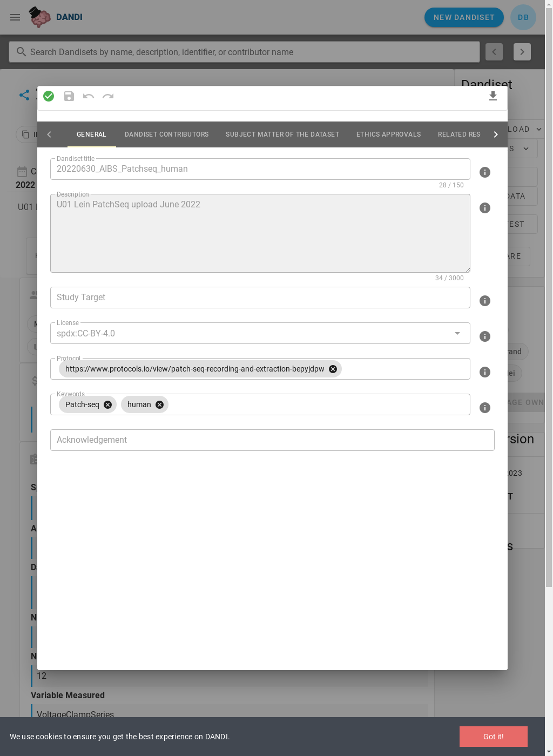The height and width of the screenshot is (756, 553).
Task: Remove the protocols.io URL chip
Action: (333, 369)
